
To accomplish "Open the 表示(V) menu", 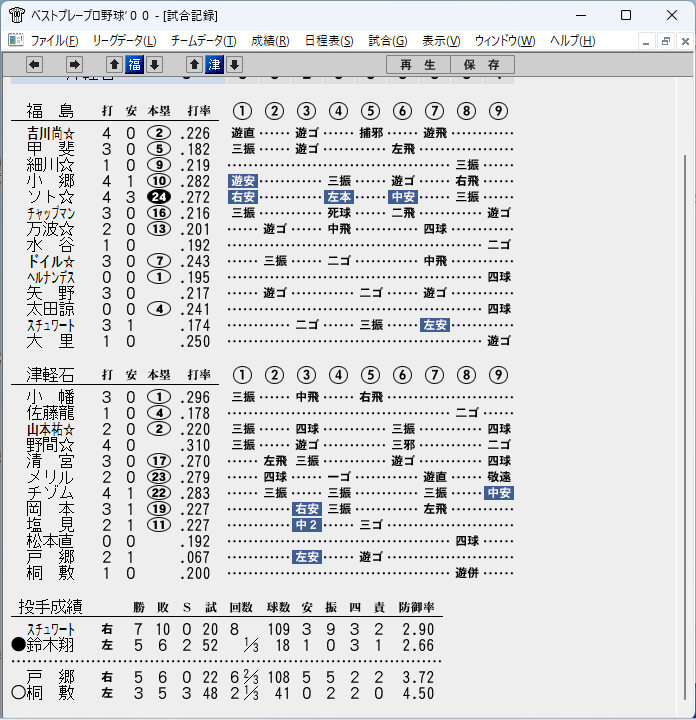I will pos(441,41).
